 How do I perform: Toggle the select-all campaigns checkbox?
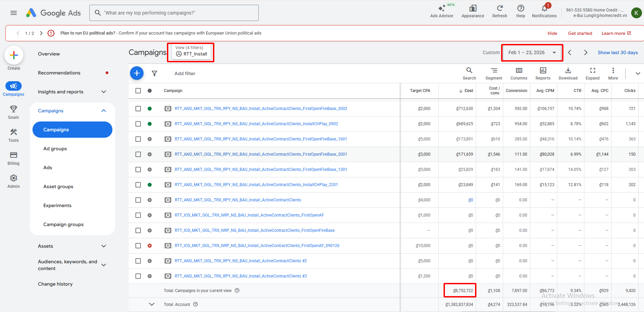pos(138,91)
